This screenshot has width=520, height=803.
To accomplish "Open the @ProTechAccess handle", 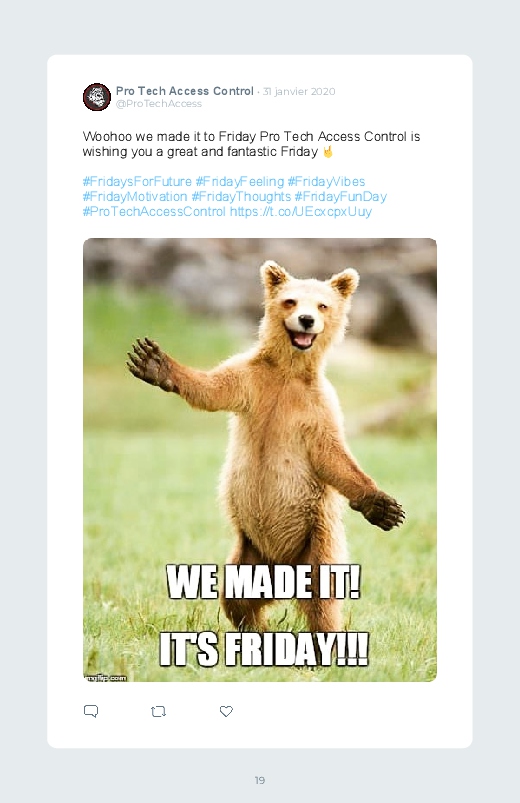I will pyautogui.click(x=159, y=104).
